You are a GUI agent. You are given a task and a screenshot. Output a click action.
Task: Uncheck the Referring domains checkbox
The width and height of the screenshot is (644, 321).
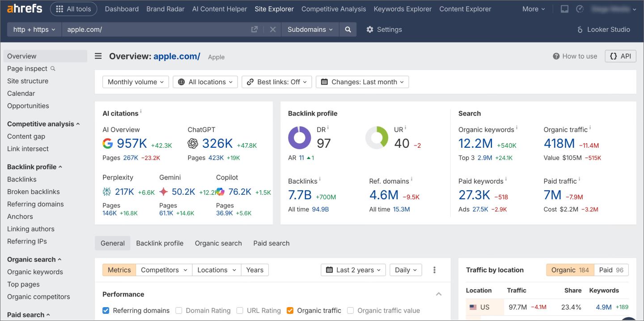pyautogui.click(x=106, y=310)
